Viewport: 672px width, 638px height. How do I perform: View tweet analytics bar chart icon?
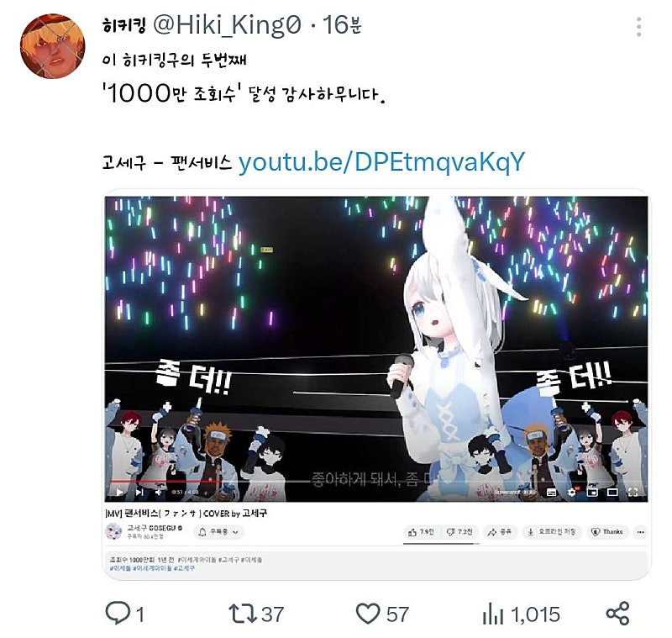tap(493, 614)
